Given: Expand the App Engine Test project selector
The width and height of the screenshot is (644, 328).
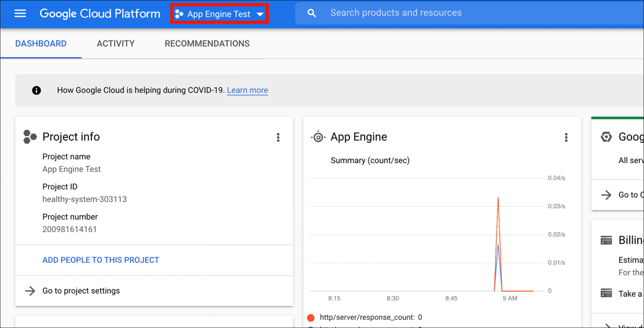Looking at the screenshot, I should [219, 14].
